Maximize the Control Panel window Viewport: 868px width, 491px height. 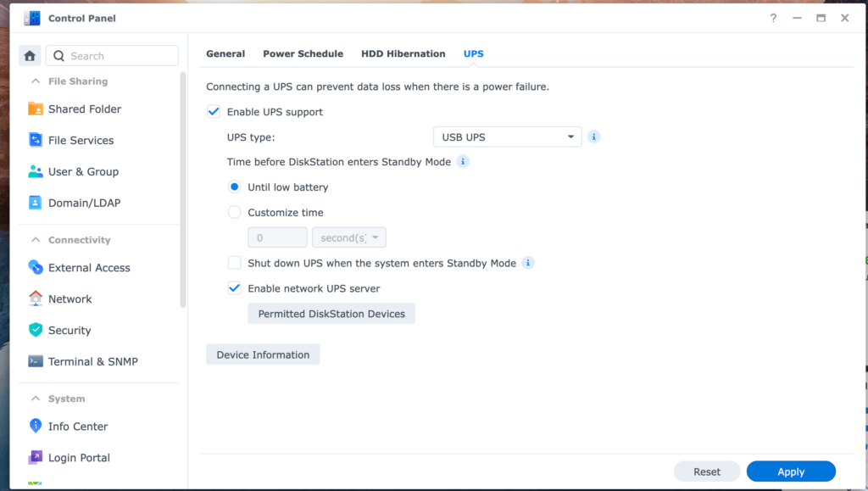821,19
